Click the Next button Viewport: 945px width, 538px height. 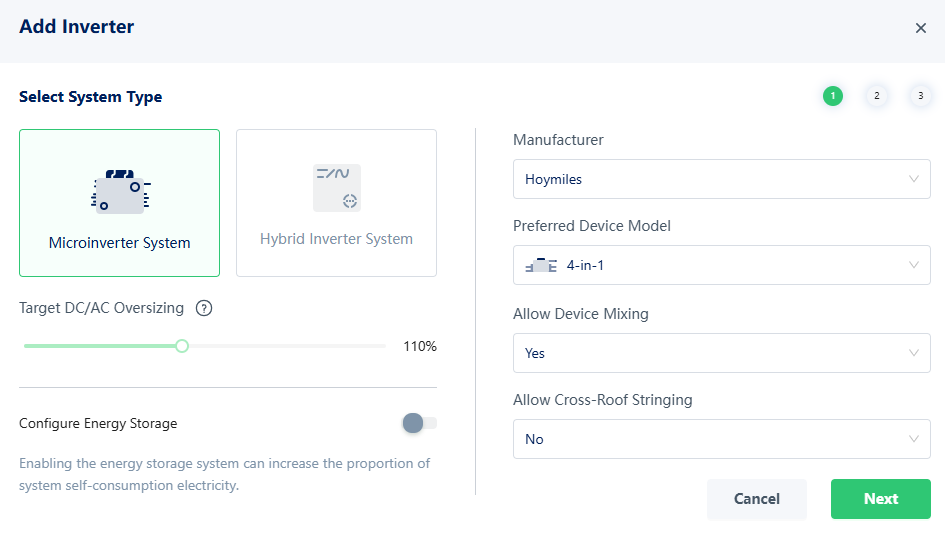(x=881, y=499)
